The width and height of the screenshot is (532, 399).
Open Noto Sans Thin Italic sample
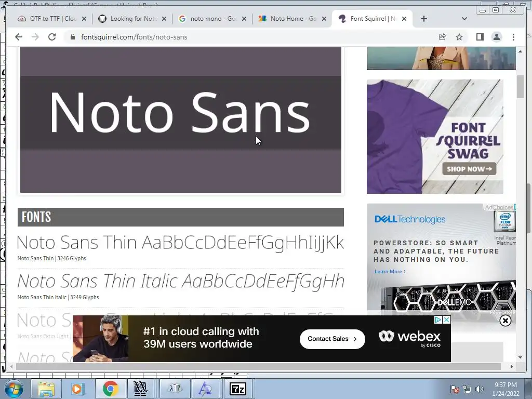[x=180, y=281]
